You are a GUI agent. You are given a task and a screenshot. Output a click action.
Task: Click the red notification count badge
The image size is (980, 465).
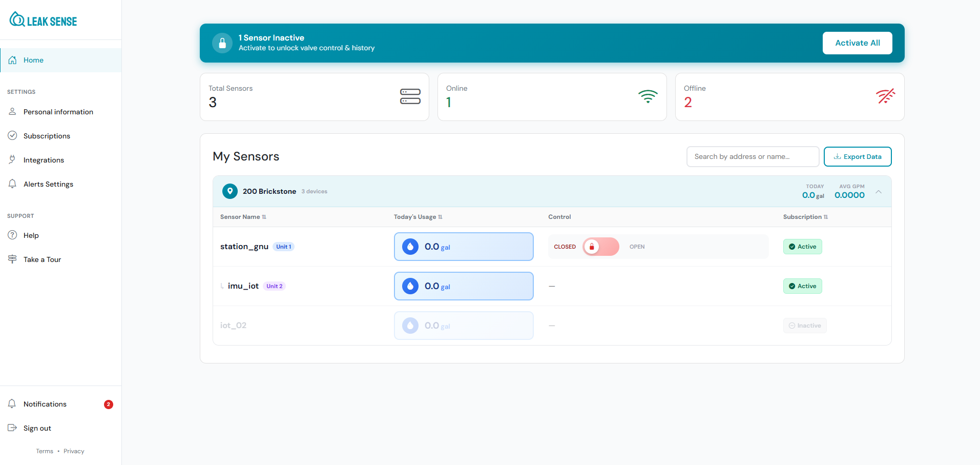(x=109, y=405)
